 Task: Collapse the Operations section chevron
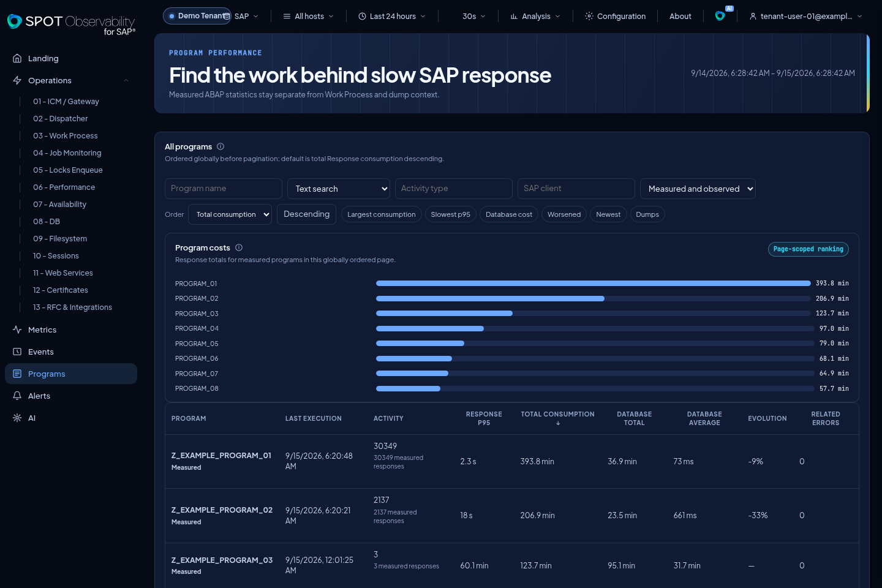click(126, 80)
